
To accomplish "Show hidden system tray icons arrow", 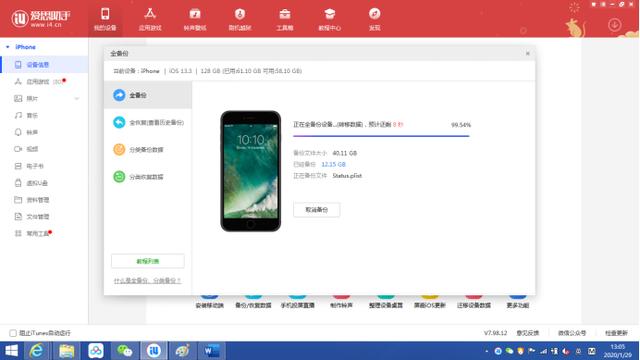I will tap(487, 351).
